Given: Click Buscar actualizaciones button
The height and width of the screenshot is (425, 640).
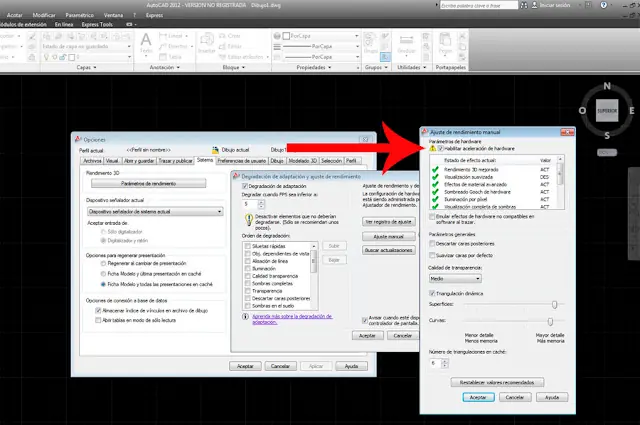Looking at the screenshot, I should click(389, 250).
